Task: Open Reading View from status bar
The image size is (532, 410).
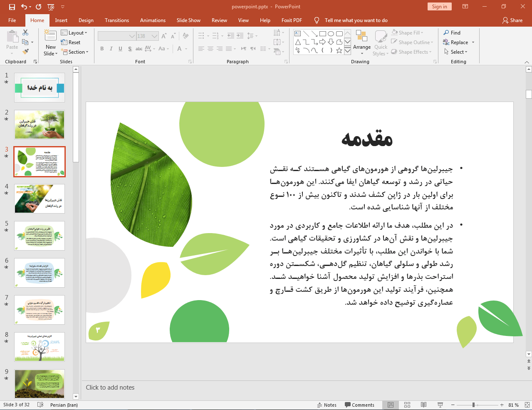Action: [x=423, y=405]
